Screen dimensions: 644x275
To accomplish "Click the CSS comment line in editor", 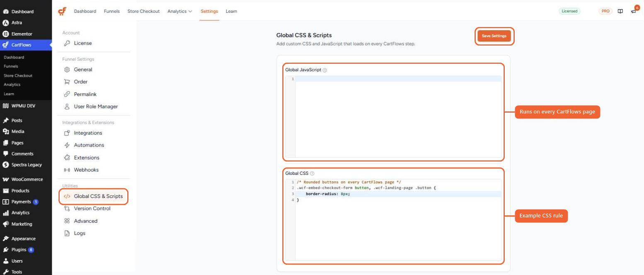I will click(349, 182).
